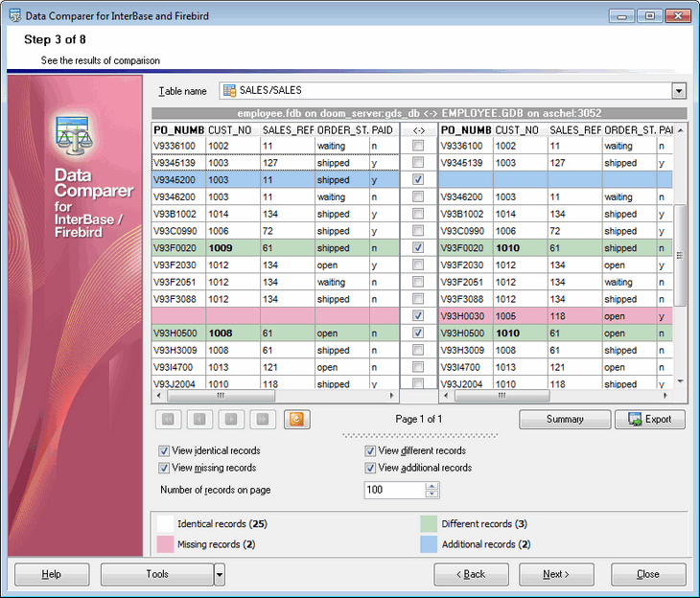700x598 pixels.
Task: Click the records per page field showing 100
Action: click(395, 490)
